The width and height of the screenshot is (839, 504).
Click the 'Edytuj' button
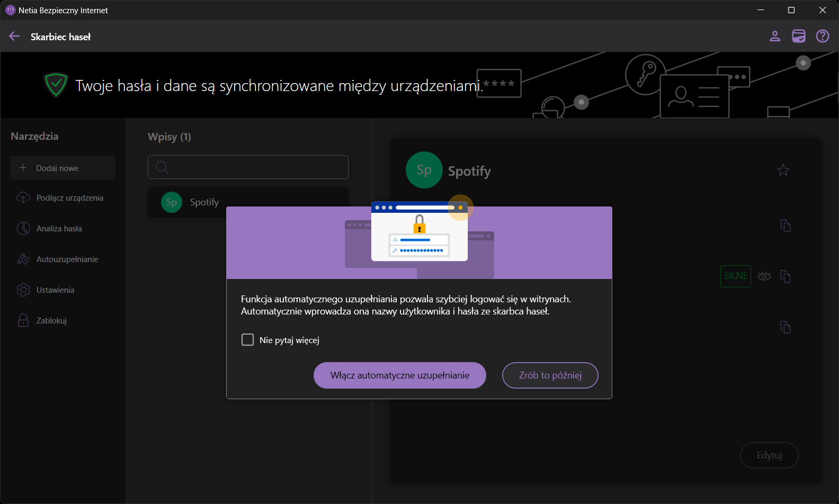[x=769, y=455]
